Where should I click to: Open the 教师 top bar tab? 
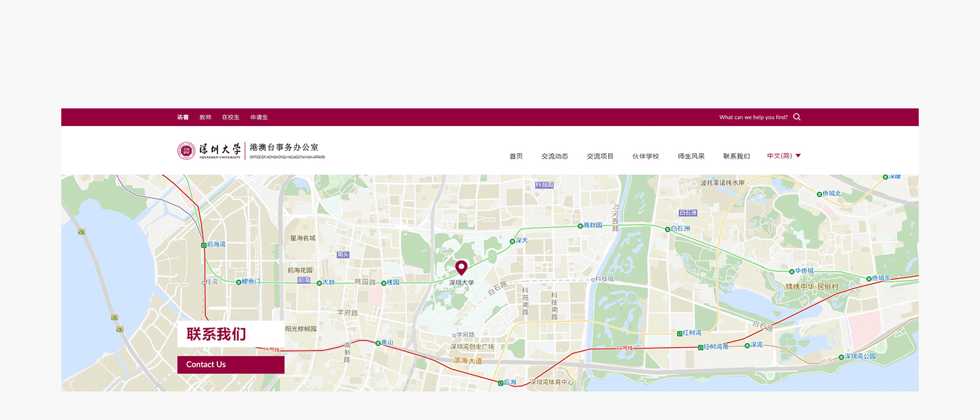[x=205, y=117]
